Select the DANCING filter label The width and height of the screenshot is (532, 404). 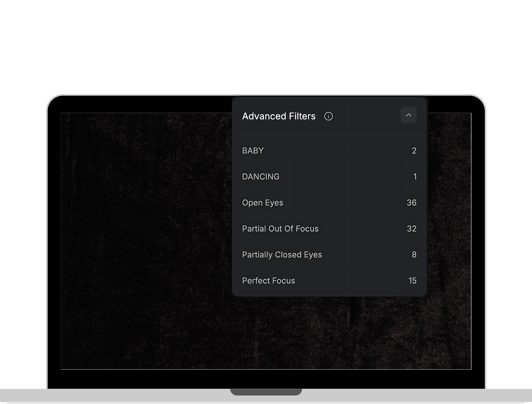click(x=261, y=176)
